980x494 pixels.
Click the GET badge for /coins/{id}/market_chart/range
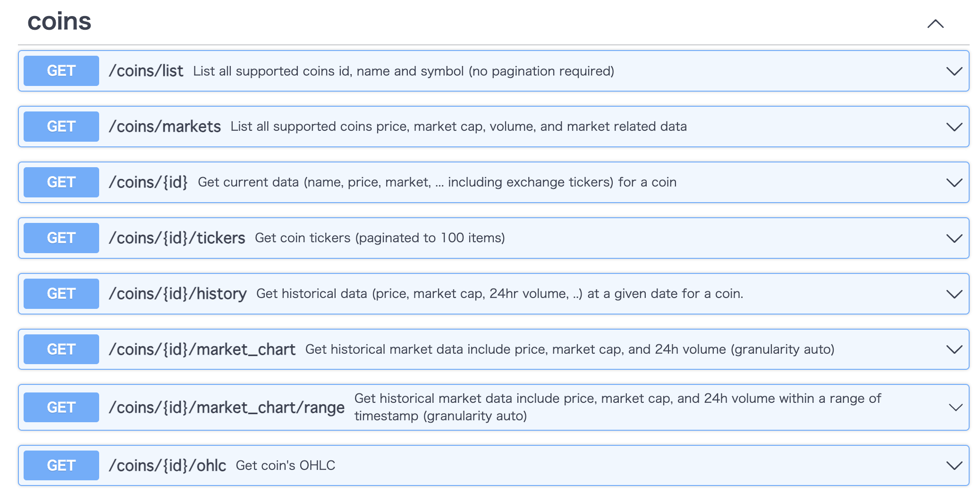pyautogui.click(x=60, y=407)
